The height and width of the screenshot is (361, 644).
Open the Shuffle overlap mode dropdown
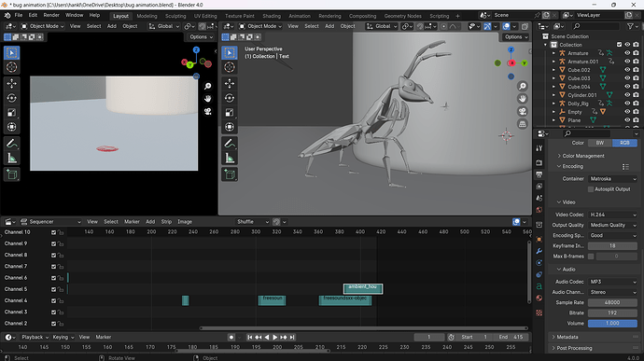pos(253,222)
